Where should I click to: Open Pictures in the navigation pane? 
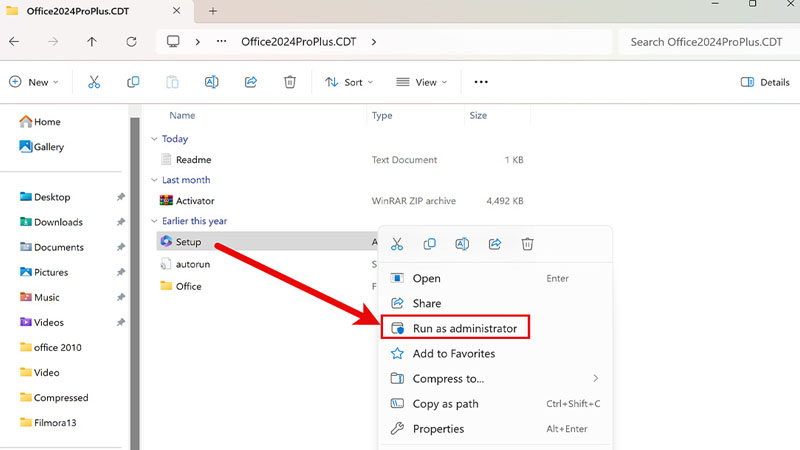coord(44,272)
